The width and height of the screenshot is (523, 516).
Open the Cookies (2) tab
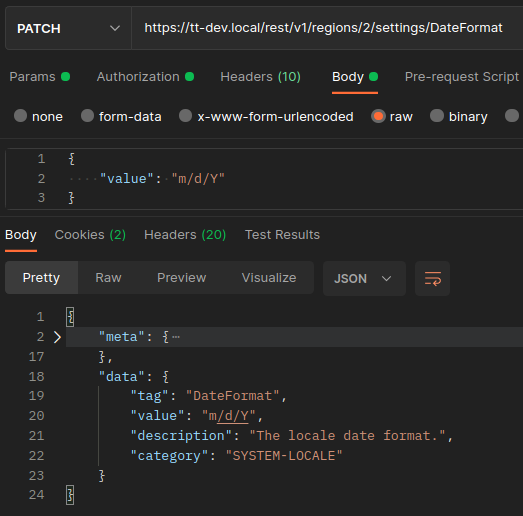click(90, 235)
